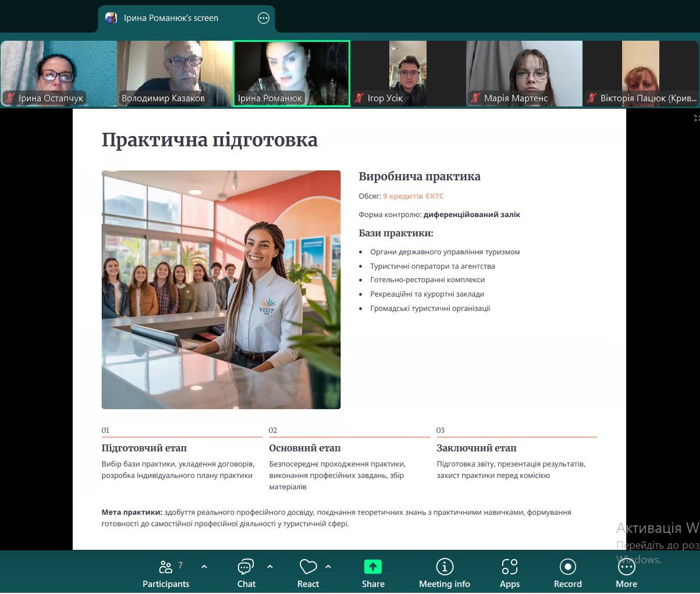Click muted microphone icon on Вікторія Пацюк

[x=592, y=98]
